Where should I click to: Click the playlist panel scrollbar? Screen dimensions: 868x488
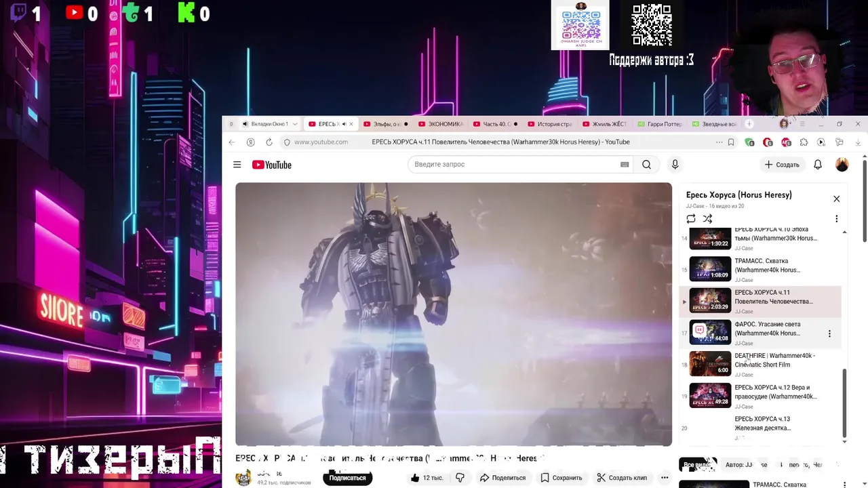coord(844,403)
